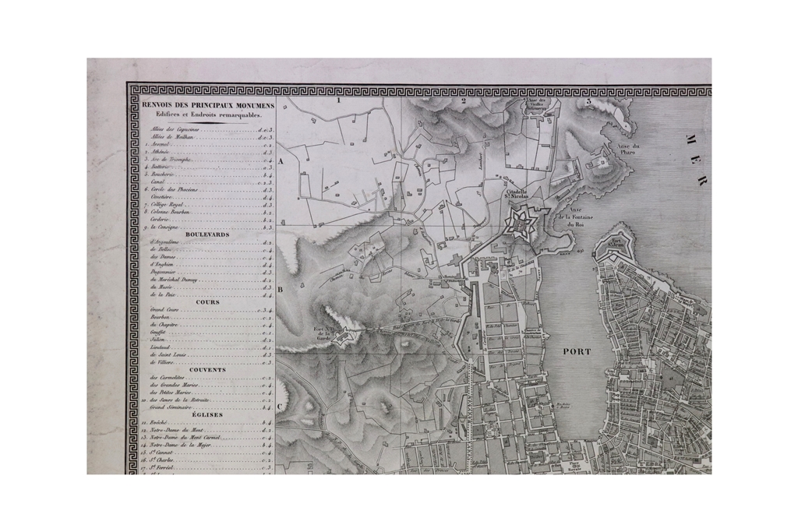Select the "MER" sea label on the map

click(x=696, y=159)
